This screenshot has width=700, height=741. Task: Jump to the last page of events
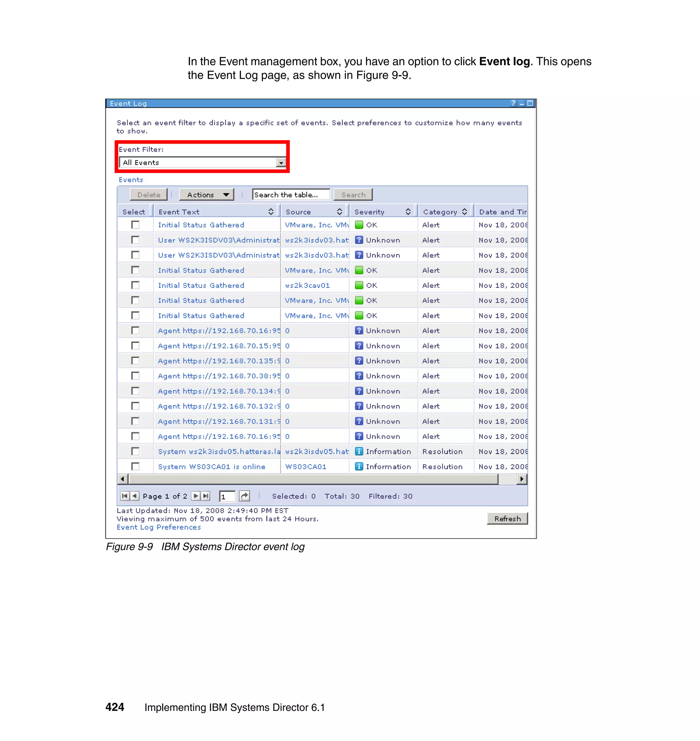(x=206, y=496)
